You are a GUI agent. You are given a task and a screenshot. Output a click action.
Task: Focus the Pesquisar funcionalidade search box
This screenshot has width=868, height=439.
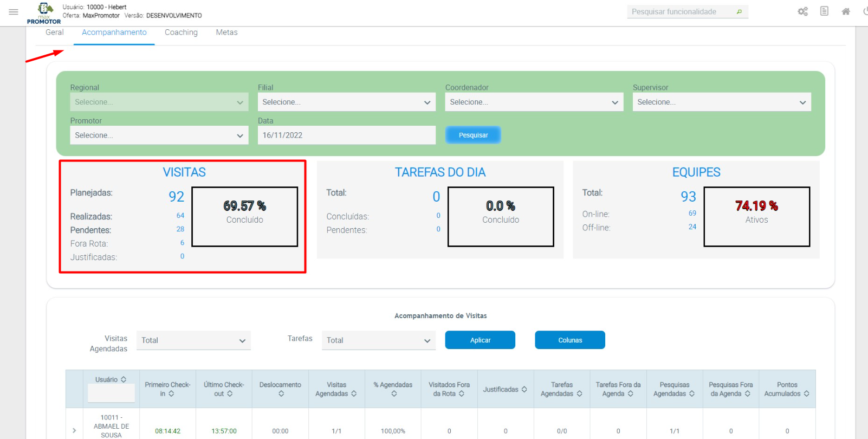pyautogui.click(x=680, y=12)
